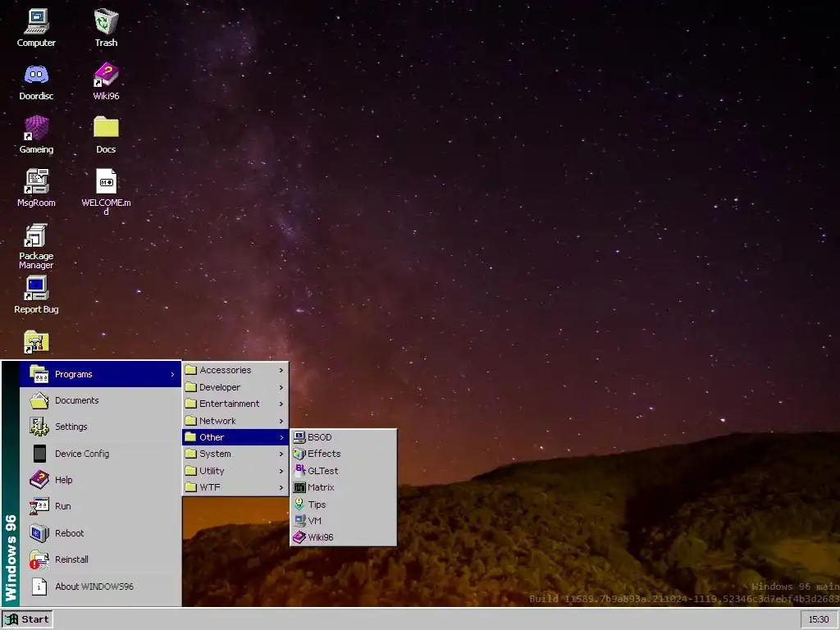The width and height of the screenshot is (840, 630).
Task: Click the Device Config icon
Action: click(39, 454)
